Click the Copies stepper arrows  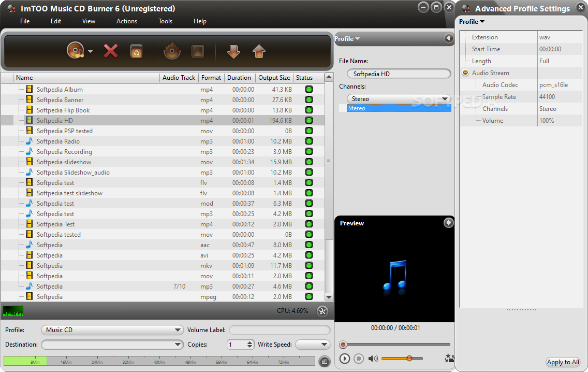[250, 345]
